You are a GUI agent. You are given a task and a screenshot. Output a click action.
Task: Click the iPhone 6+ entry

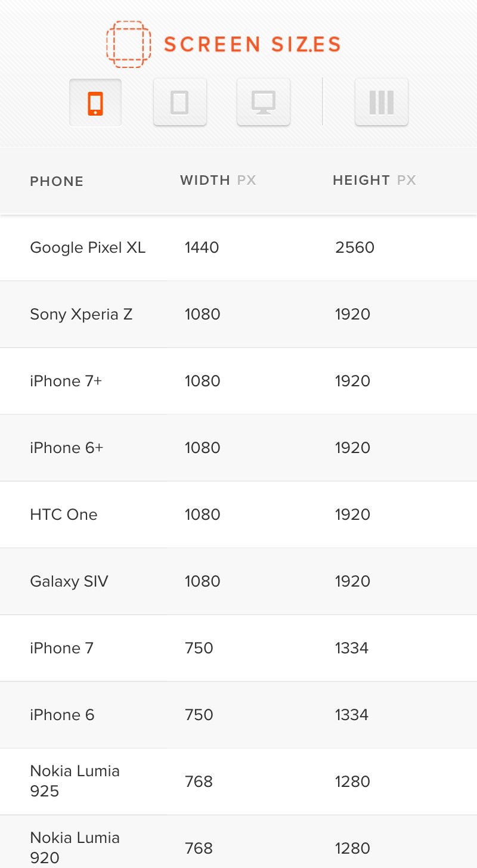coord(67,448)
